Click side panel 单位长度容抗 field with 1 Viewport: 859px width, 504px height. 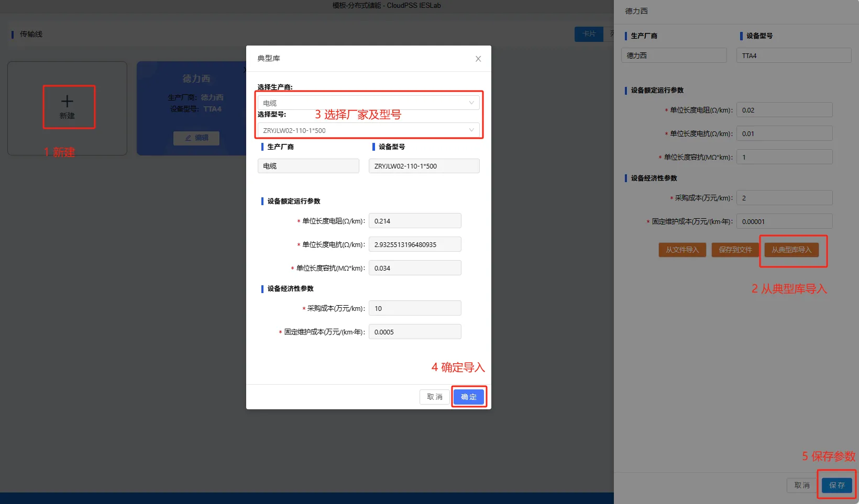click(x=785, y=157)
